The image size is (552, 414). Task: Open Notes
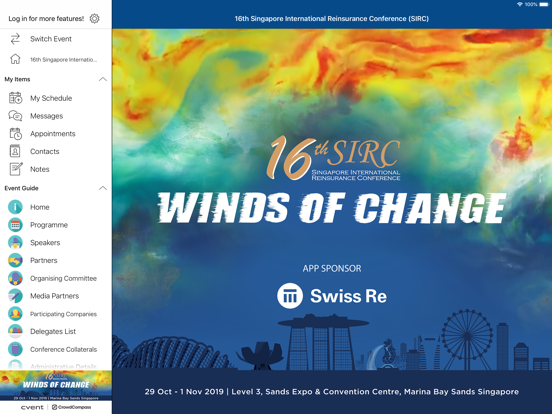(x=40, y=169)
